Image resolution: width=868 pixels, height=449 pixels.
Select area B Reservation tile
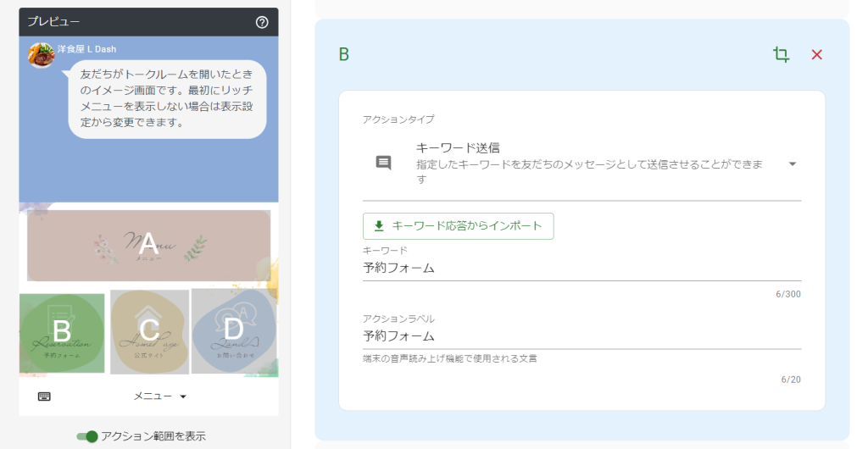tap(62, 333)
